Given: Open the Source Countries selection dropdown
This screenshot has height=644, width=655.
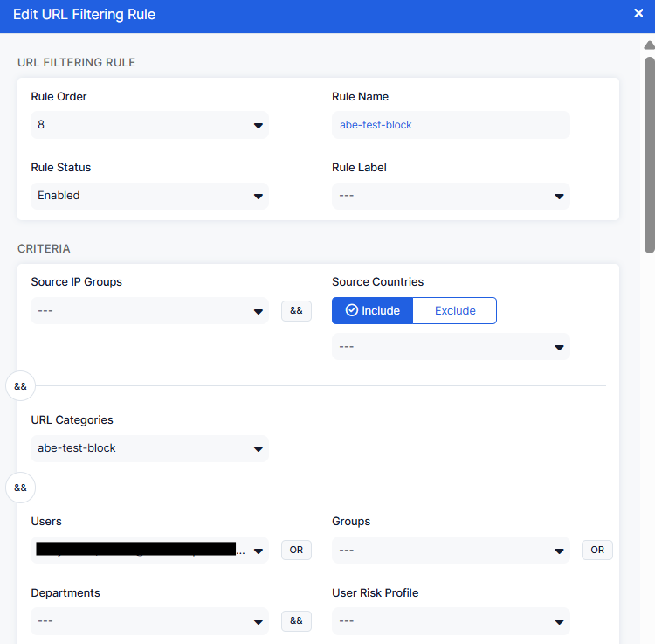Looking at the screenshot, I should [x=451, y=346].
